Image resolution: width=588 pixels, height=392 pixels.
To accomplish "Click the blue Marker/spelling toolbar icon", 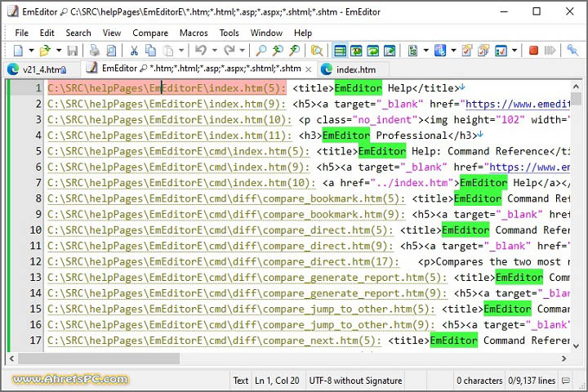I will point(440,51).
